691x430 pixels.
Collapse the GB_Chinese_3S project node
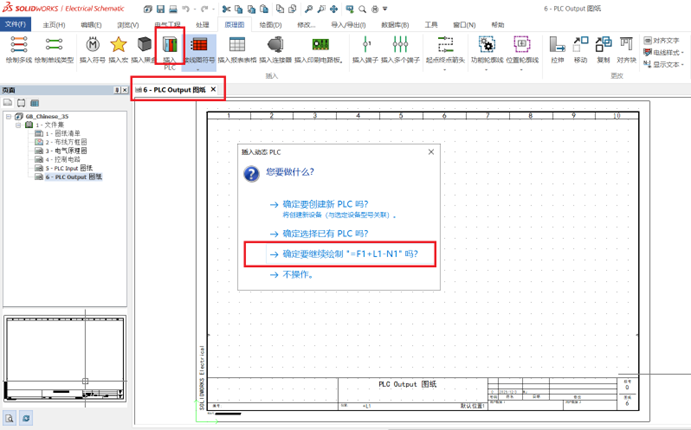8,116
